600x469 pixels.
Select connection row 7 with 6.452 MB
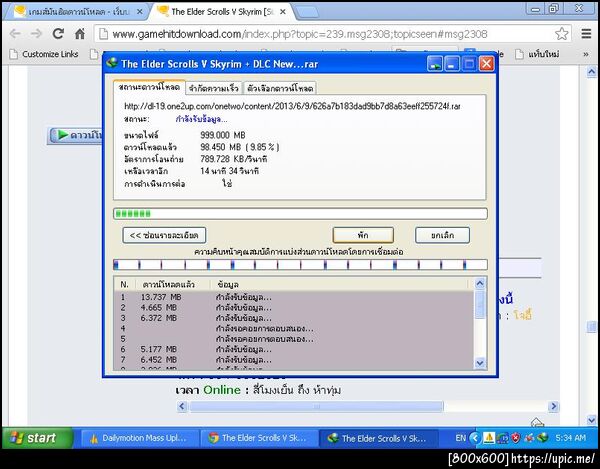(x=293, y=360)
